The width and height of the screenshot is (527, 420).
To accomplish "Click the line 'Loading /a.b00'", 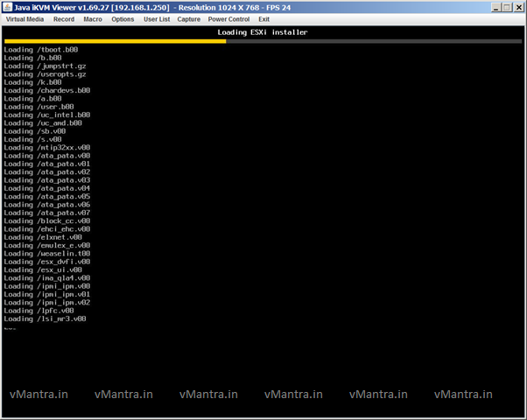I will click(x=33, y=99).
